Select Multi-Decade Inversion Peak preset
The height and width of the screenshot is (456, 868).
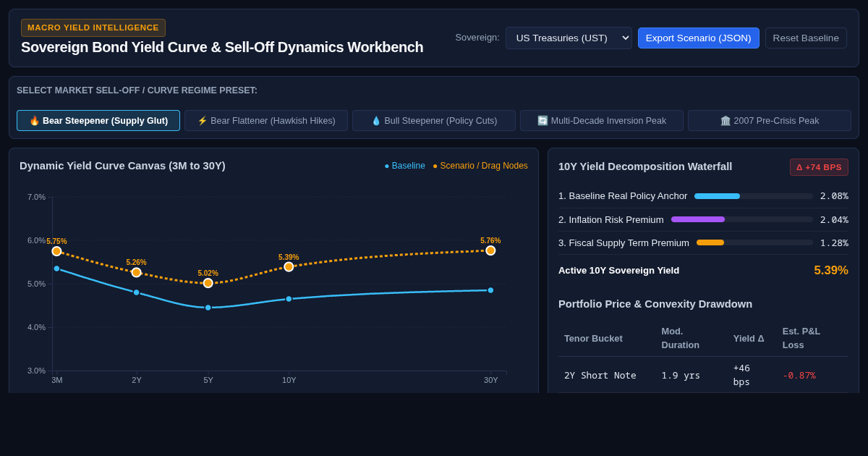click(x=602, y=121)
